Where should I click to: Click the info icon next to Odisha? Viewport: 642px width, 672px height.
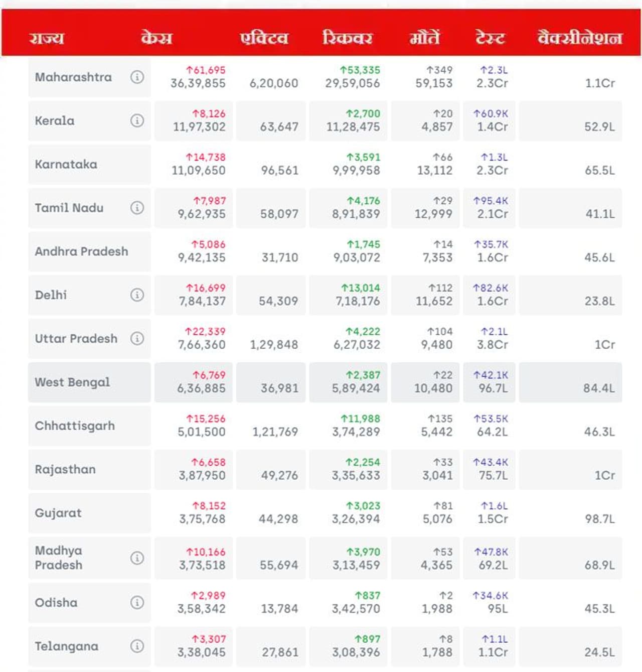click(x=137, y=602)
